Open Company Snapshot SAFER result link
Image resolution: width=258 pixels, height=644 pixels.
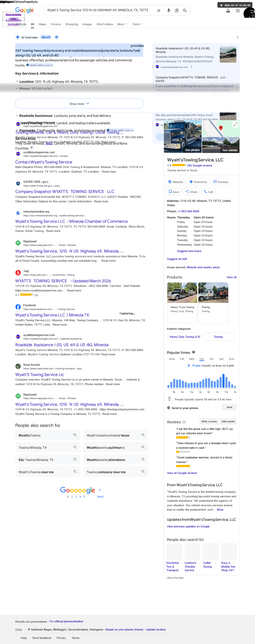point(65,191)
